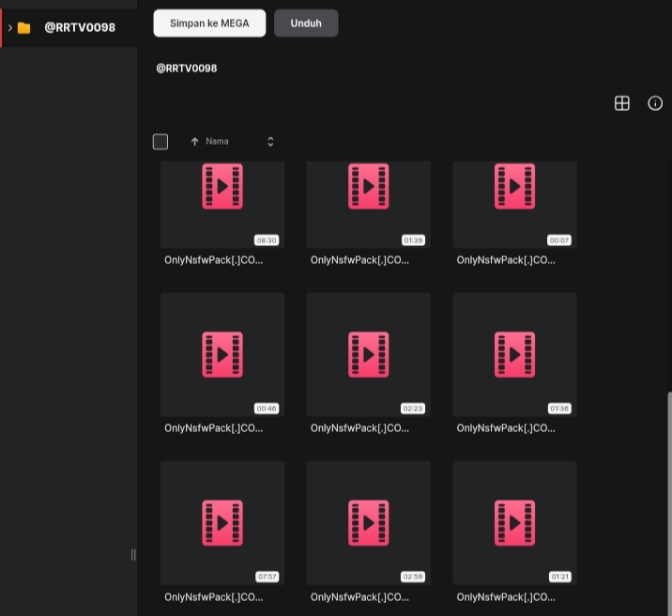Select file name under the 01:39 video
Screen dimensions: 672x616
[x=359, y=260]
